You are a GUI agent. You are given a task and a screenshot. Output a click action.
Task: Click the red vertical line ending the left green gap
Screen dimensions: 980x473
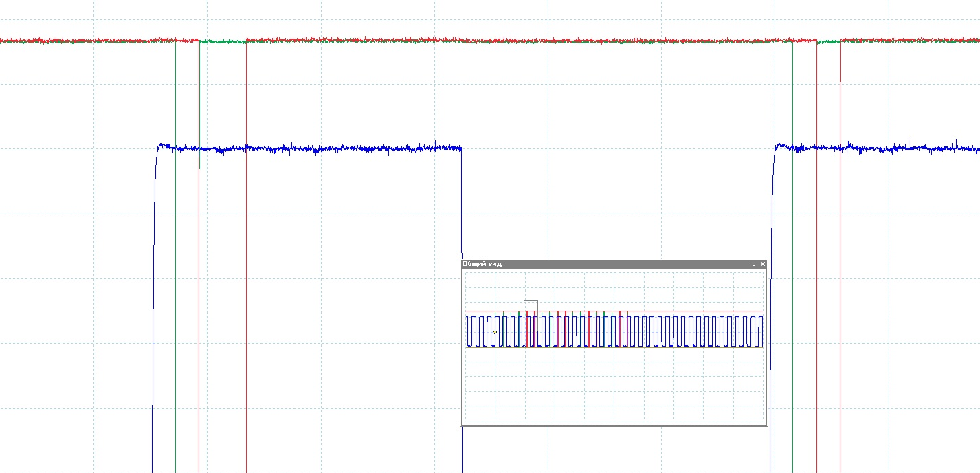(246, 275)
